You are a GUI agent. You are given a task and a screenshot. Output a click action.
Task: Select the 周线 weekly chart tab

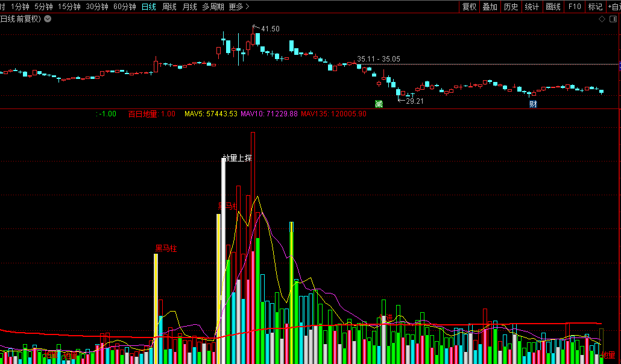pyautogui.click(x=169, y=7)
